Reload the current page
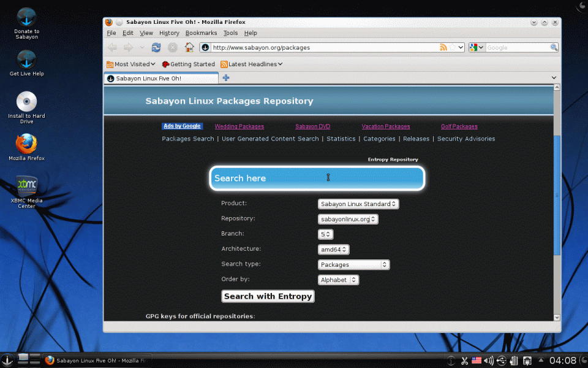 156,47
